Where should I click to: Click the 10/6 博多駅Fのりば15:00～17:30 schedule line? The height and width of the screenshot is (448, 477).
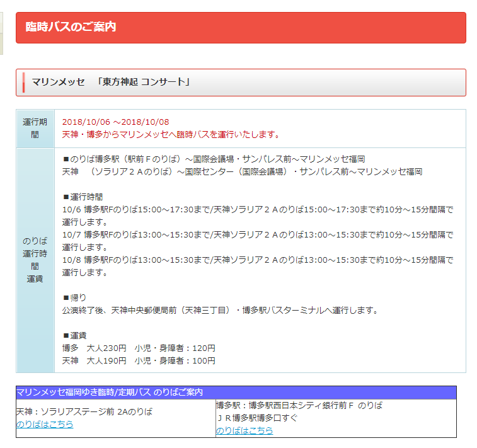click(258, 215)
